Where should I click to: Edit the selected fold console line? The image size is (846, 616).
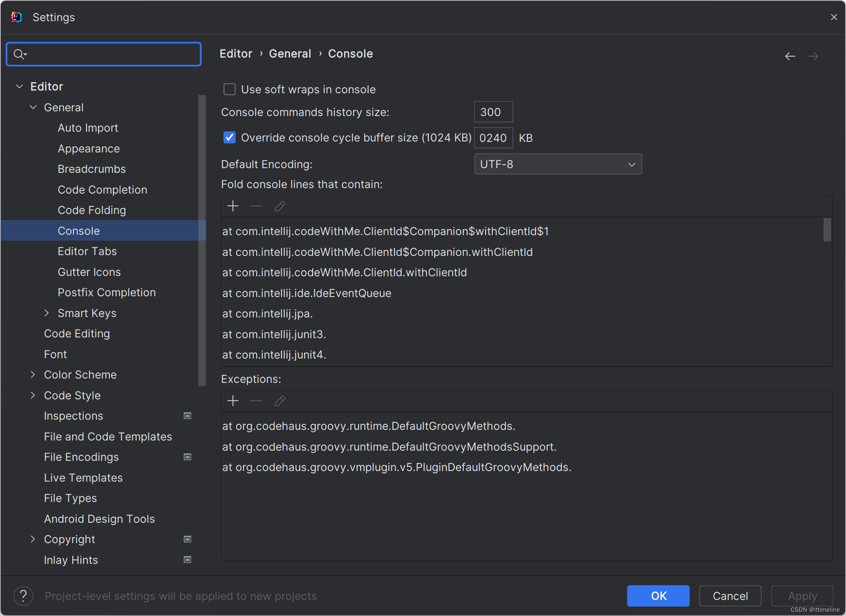[280, 206]
